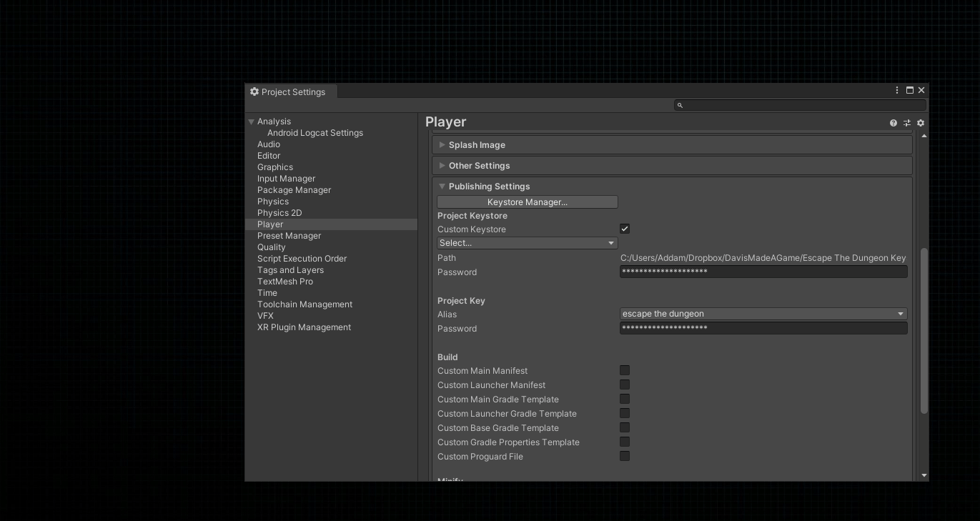Open Audio settings
The height and width of the screenshot is (521, 980).
coord(269,144)
